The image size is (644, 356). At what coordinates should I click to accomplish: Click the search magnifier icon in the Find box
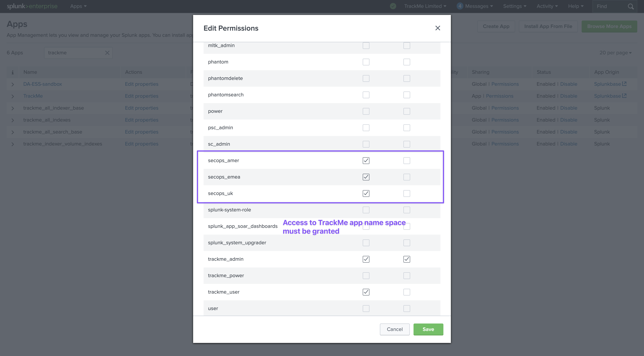click(631, 7)
